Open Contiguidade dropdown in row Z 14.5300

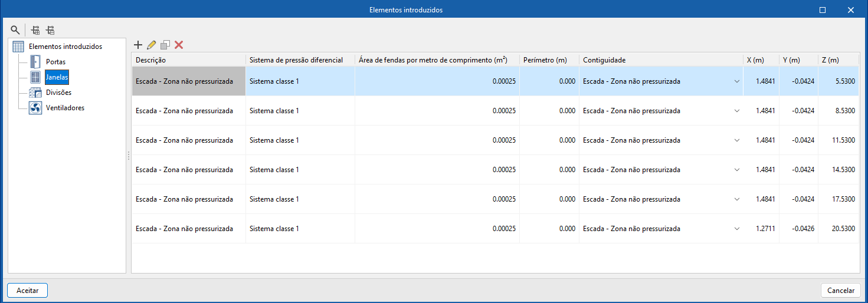point(736,170)
